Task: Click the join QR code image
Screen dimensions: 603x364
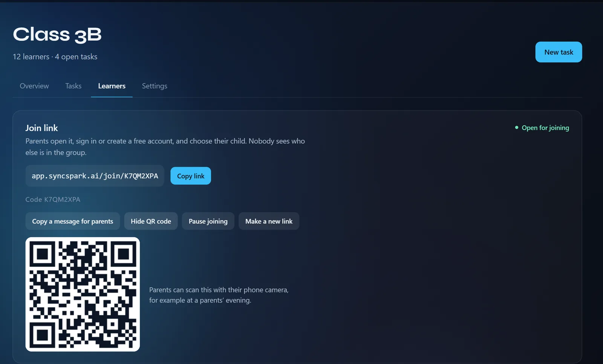Action: tap(83, 294)
